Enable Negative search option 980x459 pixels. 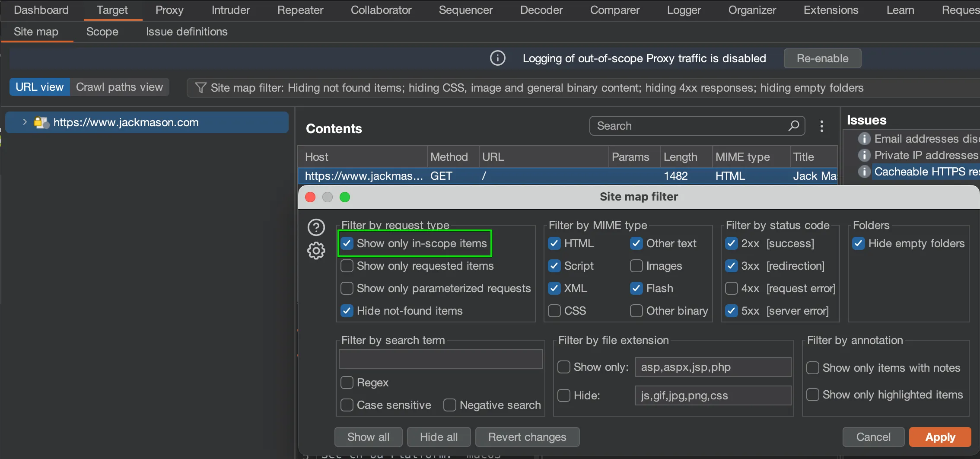[x=450, y=405]
